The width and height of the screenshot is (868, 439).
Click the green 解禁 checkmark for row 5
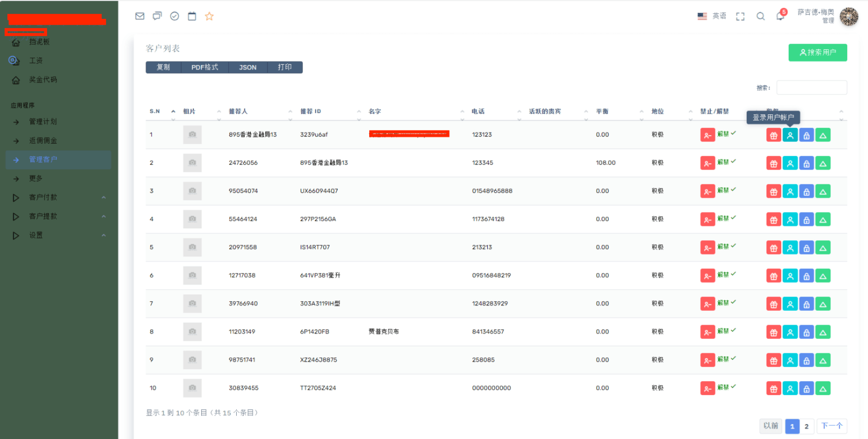coord(733,247)
